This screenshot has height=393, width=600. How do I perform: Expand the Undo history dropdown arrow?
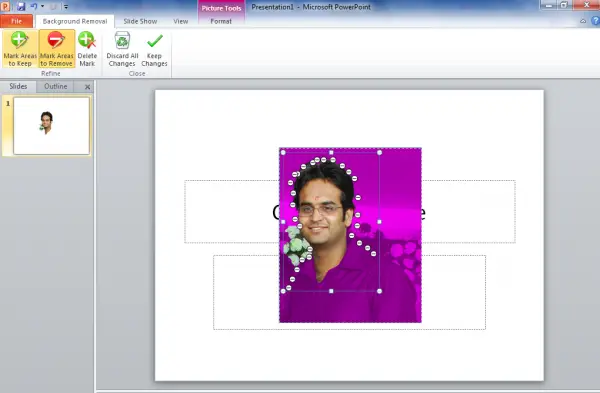[42, 7]
